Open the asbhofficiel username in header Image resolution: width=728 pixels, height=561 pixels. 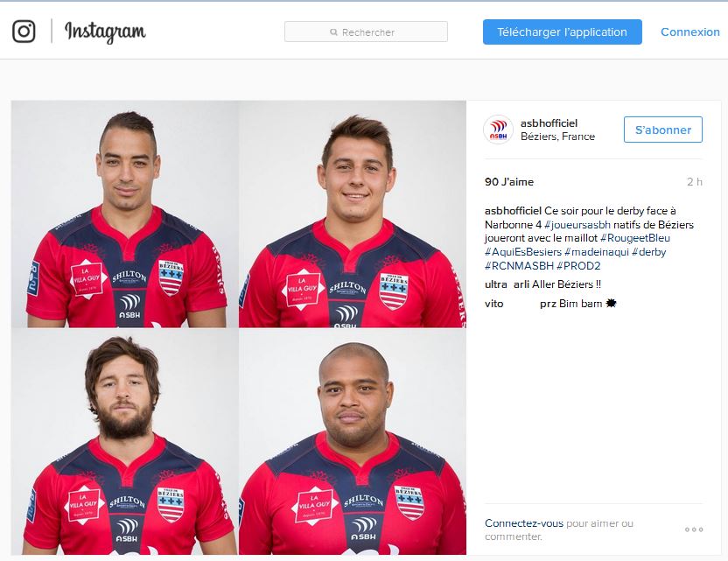coord(549,123)
